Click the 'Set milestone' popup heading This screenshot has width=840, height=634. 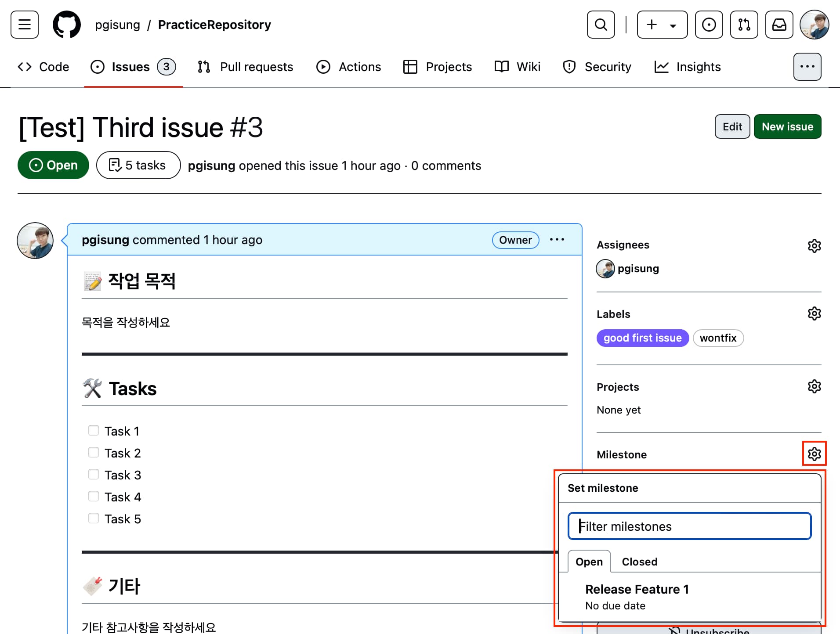(x=603, y=488)
